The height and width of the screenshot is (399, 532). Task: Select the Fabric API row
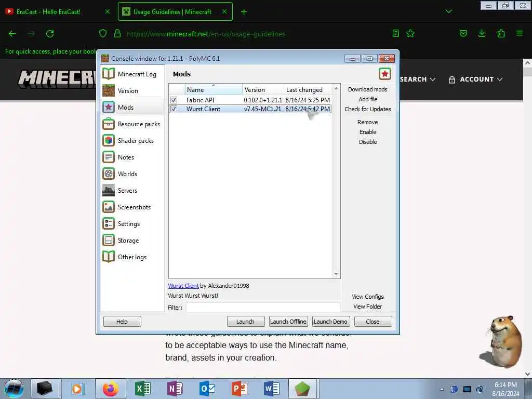[x=250, y=100]
